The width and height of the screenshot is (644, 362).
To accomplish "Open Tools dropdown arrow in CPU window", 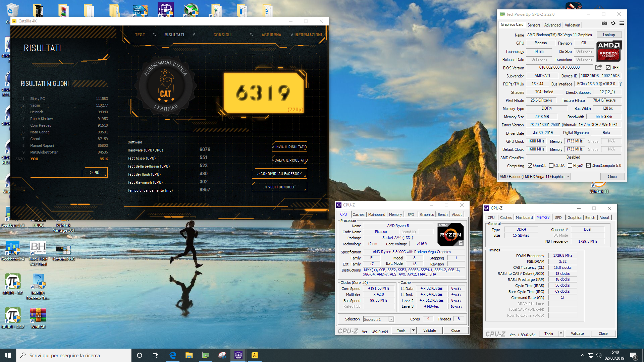I will [413, 330].
